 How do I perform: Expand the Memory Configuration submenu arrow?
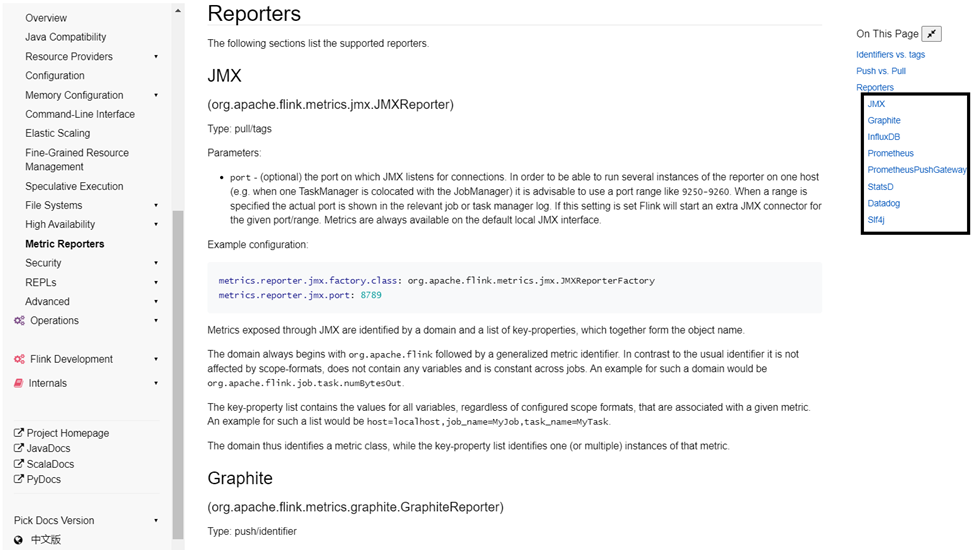[156, 95]
